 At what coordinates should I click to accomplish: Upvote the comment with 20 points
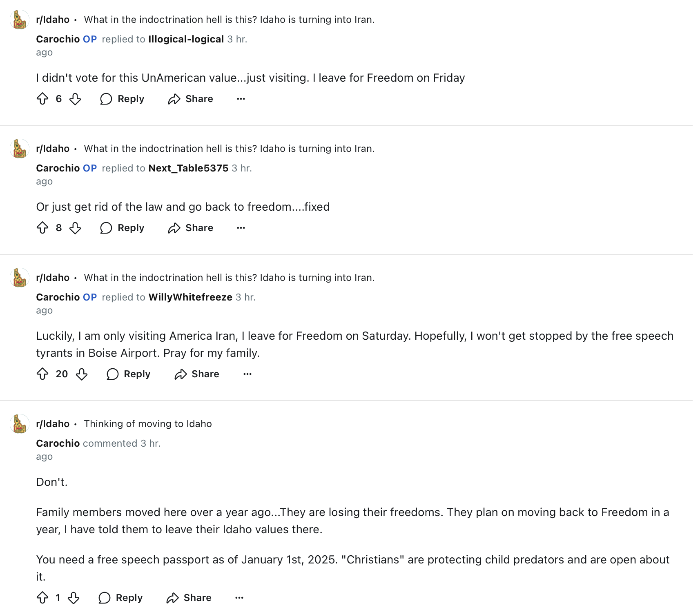point(42,374)
